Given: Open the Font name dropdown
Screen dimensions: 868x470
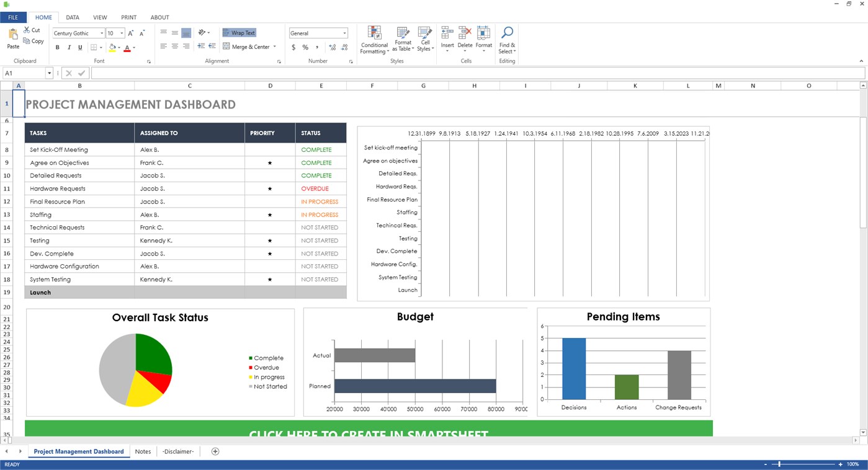Looking at the screenshot, I should click(x=101, y=32).
